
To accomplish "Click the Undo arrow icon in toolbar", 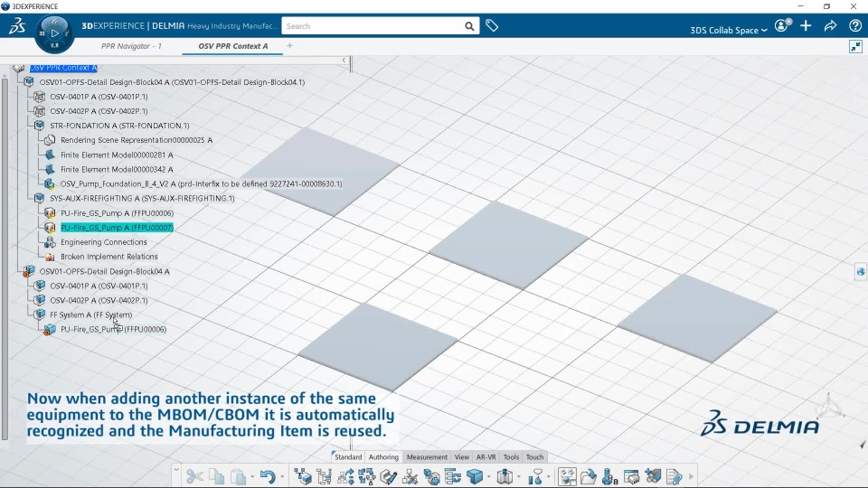I will point(268,476).
